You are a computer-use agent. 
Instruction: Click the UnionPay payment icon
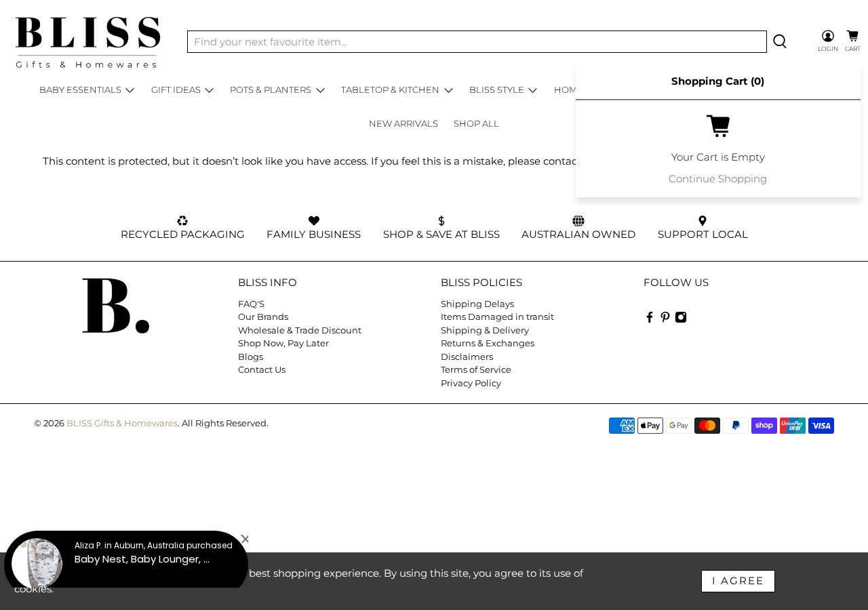tap(793, 426)
